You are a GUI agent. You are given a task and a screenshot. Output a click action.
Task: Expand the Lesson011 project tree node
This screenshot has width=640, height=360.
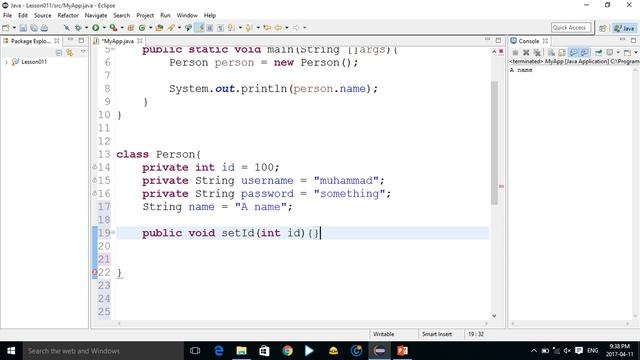(x=6, y=62)
